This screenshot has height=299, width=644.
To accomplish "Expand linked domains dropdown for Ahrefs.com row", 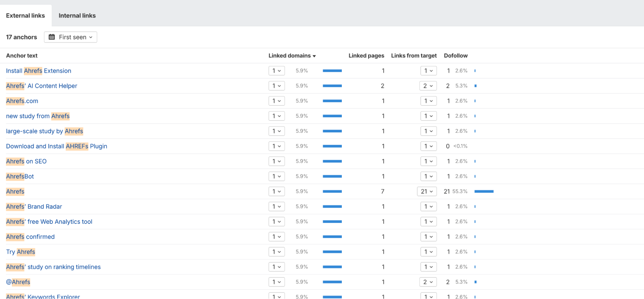I will click(x=276, y=101).
